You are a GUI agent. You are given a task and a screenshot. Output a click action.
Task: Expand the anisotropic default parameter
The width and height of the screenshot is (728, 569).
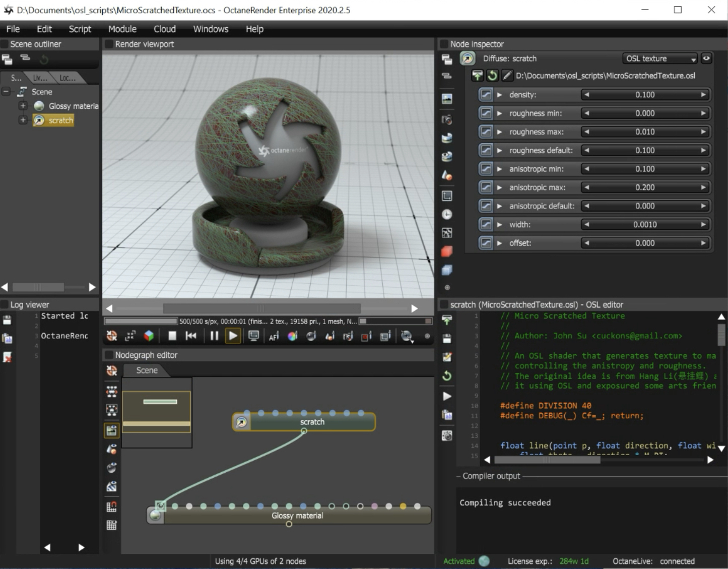(499, 206)
